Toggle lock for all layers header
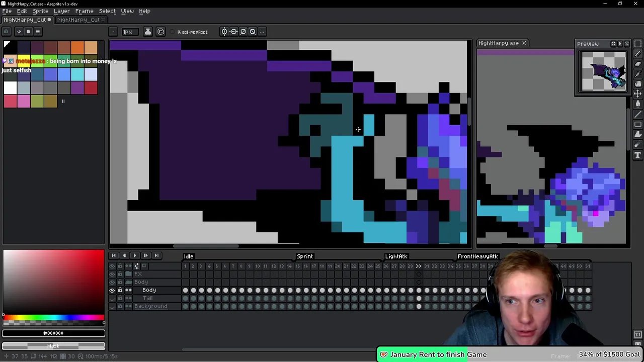 pyautogui.click(x=120, y=266)
